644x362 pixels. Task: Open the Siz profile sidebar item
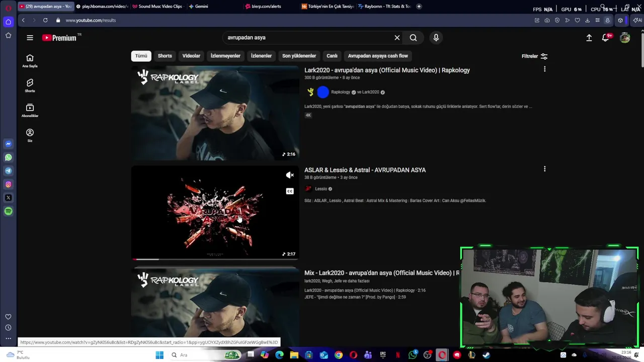[x=30, y=135]
